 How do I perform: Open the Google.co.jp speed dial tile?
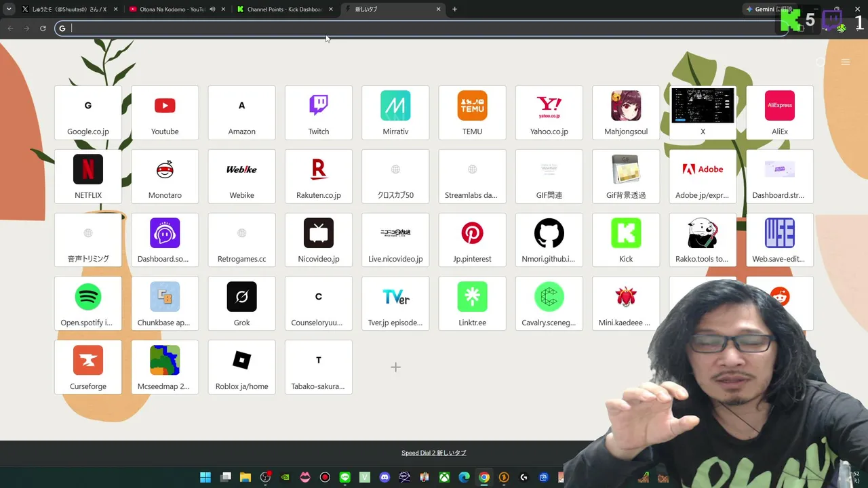tap(88, 113)
